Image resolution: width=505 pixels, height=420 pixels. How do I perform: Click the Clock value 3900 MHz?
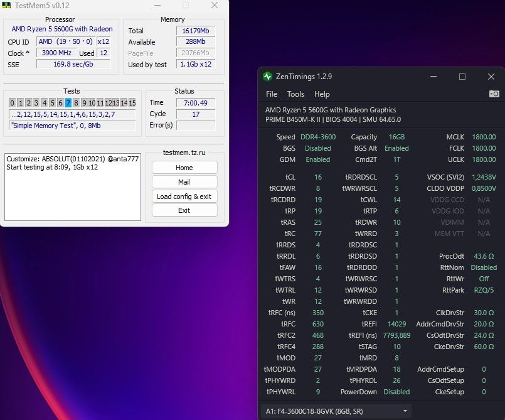pyautogui.click(x=56, y=53)
